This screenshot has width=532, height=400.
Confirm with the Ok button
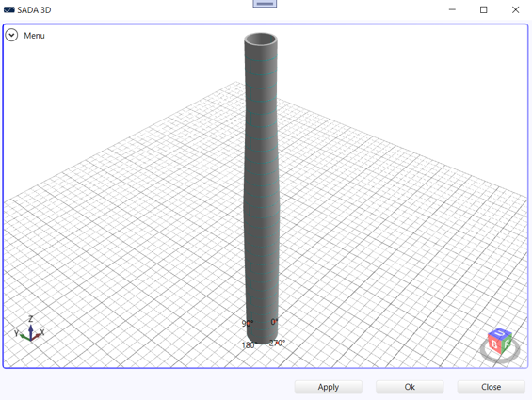[410, 387]
